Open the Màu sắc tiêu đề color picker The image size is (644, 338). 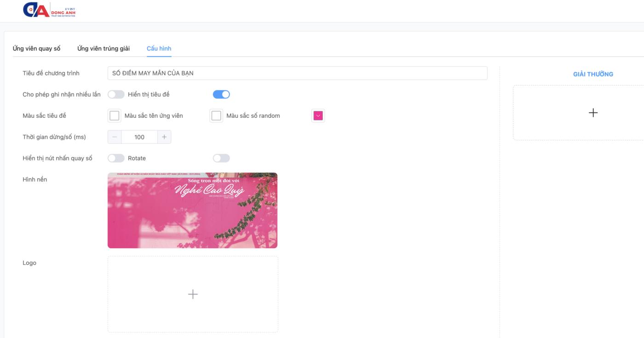115,116
